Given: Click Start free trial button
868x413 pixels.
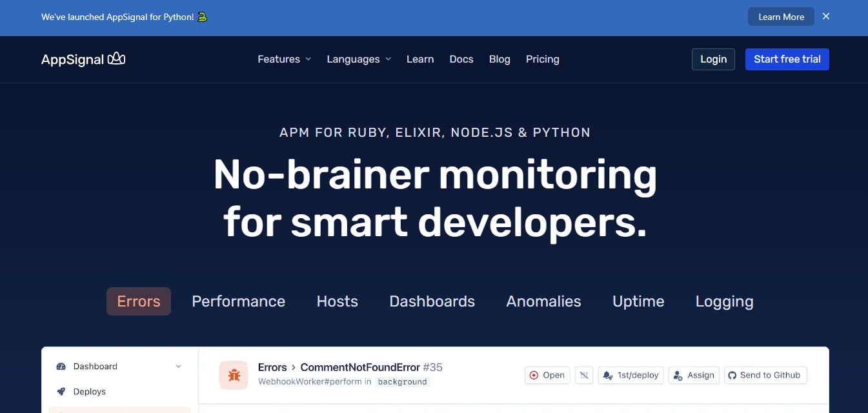Looking at the screenshot, I should point(787,59).
